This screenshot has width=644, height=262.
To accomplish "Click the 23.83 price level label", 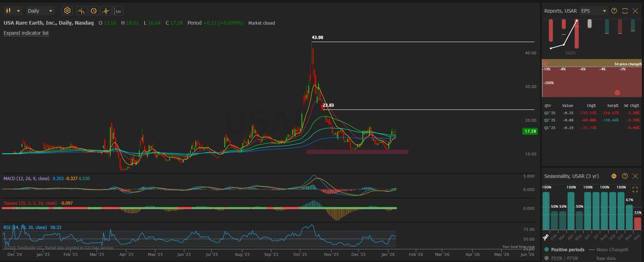I will tap(328, 105).
